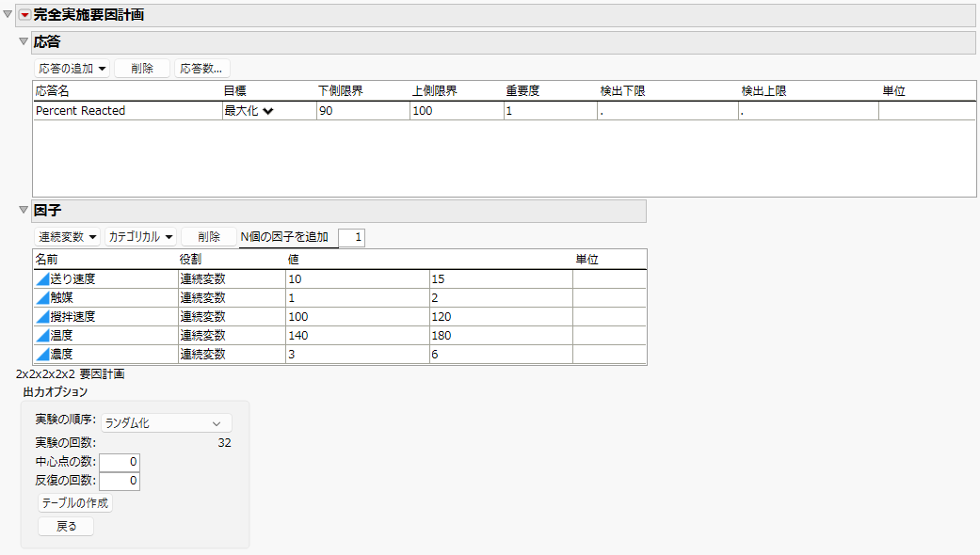Collapse the 応答 section
Image resolution: width=980 pixels, height=555 pixels.
tap(24, 41)
